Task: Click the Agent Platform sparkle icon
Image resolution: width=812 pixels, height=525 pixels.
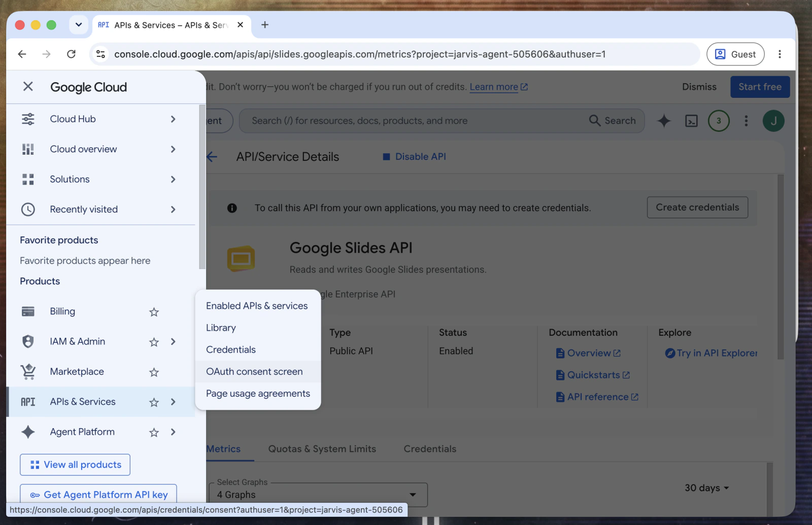Action: click(28, 432)
